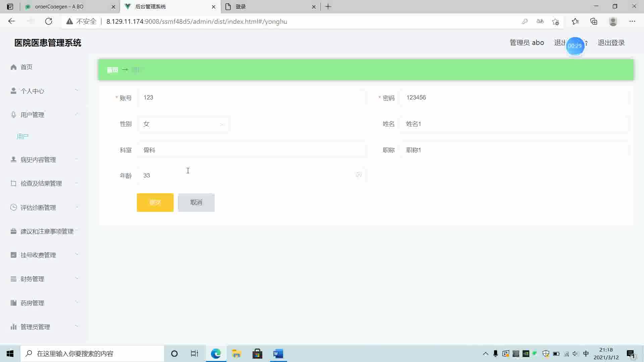
Task: Open File Explorer from the taskbar
Action: 236,354
